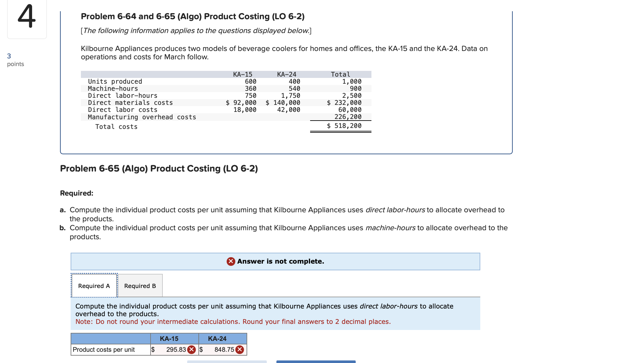Select the rounding note in red text

click(233, 321)
